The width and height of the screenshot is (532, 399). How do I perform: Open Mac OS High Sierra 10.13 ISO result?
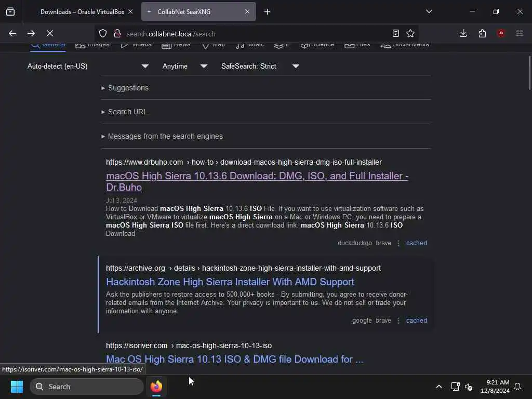(234, 360)
